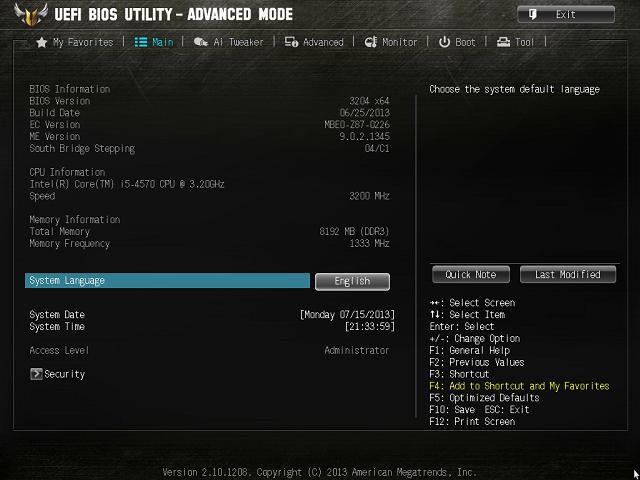The width and height of the screenshot is (640, 480).
Task: Click the Main tab list icon
Action: [x=141, y=42]
